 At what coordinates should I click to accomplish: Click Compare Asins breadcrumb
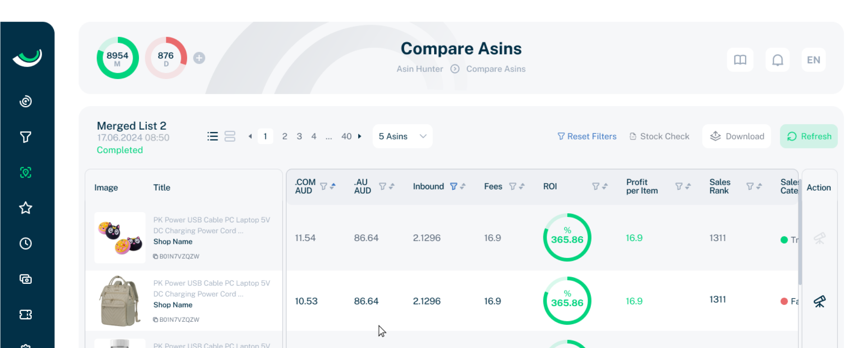pos(496,69)
